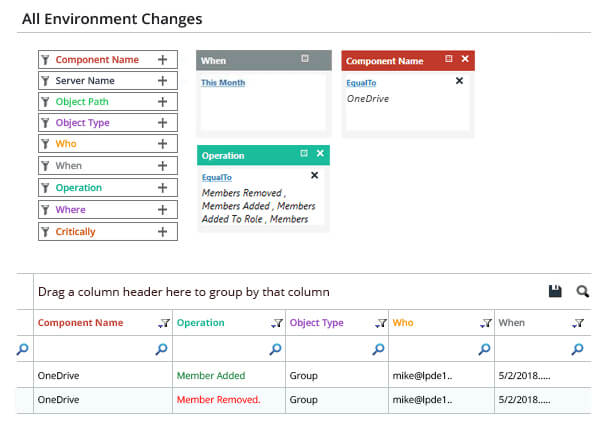The height and width of the screenshot is (430, 612).
Task: Close the Operation filter card
Action: tap(320, 153)
